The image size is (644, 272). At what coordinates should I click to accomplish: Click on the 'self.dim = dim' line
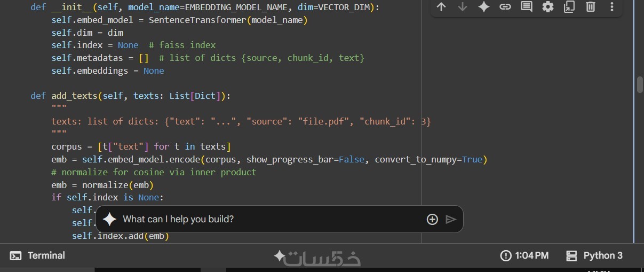[87, 33]
